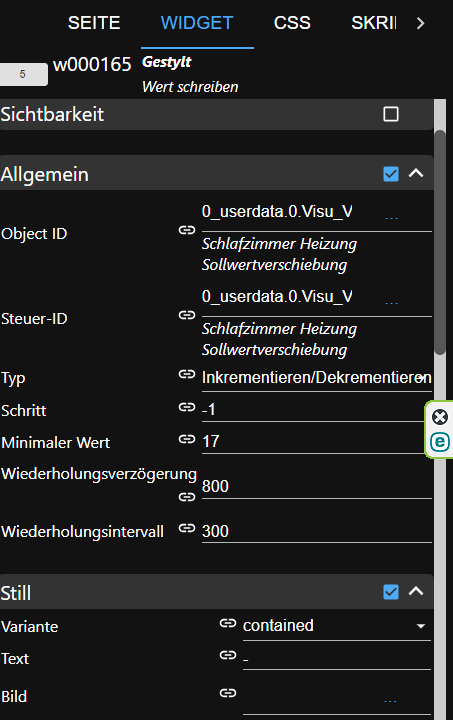This screenshot has height=720, width=453.
Task: Open Object ID selector via dots button
Action: [x=391, y=217]
